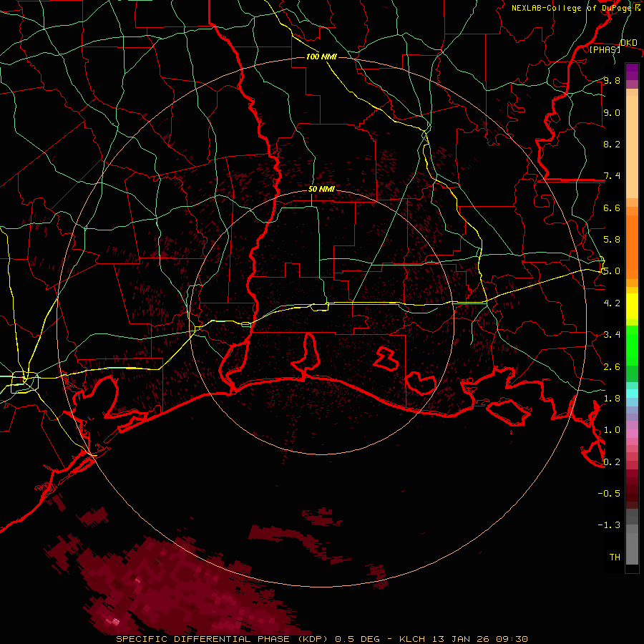Viewport: 644px width, 644px height.
Task: Pick the purple top color bar segment
Action: point(632,72)
